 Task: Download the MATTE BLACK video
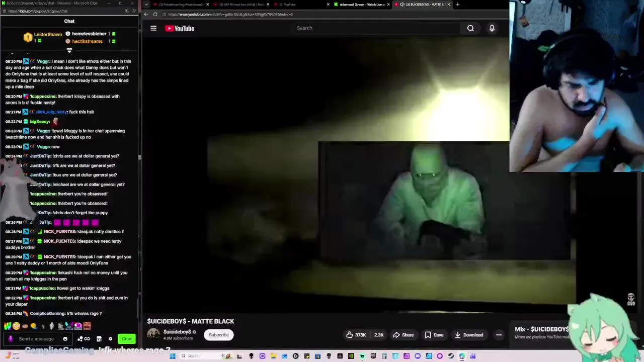coord(469,335)
